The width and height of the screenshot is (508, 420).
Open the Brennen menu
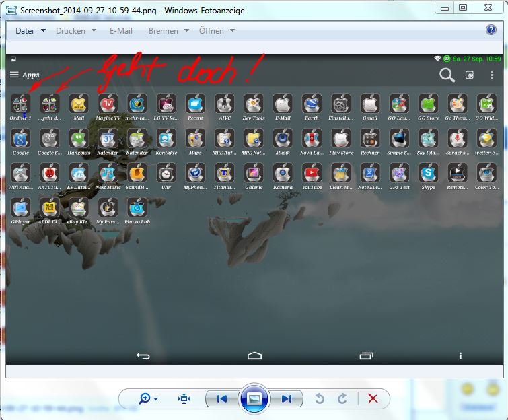coord(164,31)
